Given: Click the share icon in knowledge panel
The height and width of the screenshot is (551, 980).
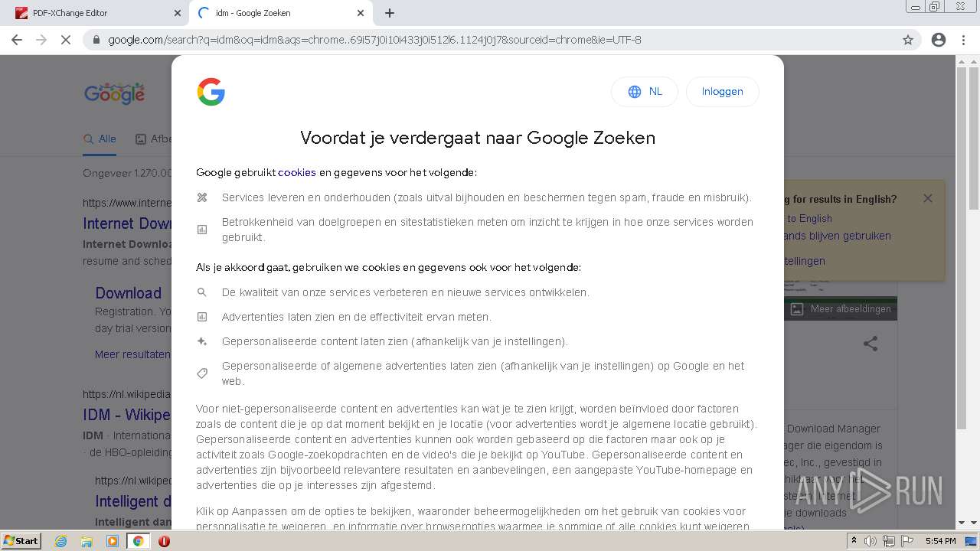Looking at the screenshot, I should (871, 344).
